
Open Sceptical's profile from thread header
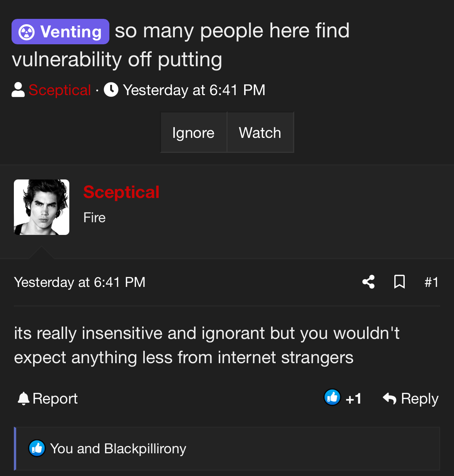tap(60, 90)
